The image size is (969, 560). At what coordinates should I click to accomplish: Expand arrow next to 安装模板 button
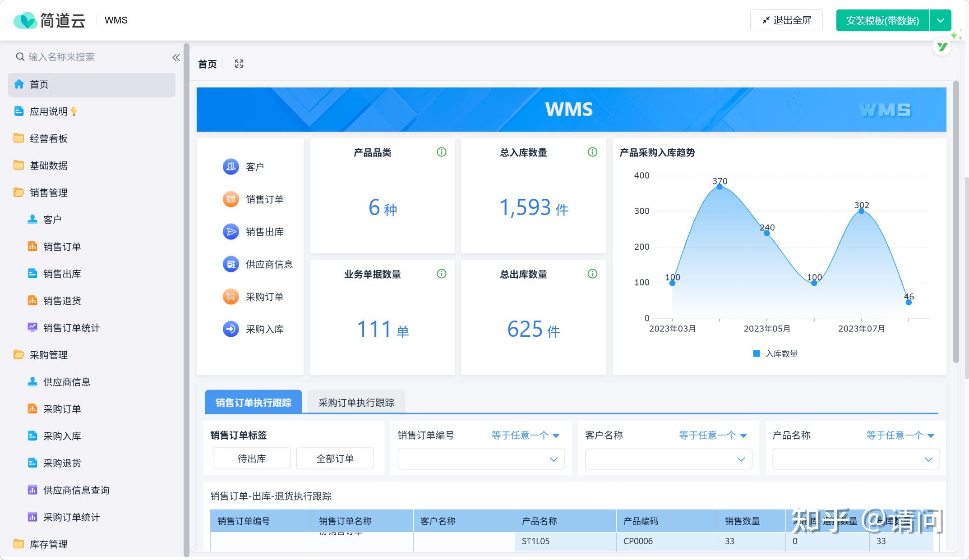[x=941, y=20]
